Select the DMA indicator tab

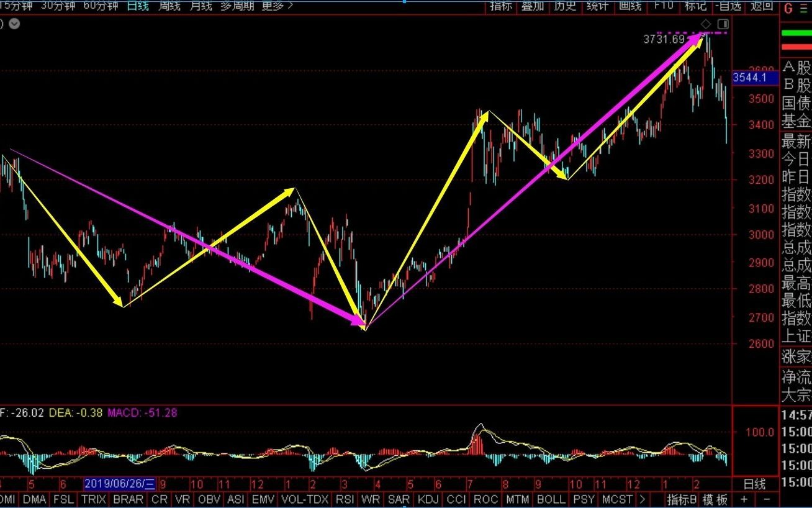[34, 499]
